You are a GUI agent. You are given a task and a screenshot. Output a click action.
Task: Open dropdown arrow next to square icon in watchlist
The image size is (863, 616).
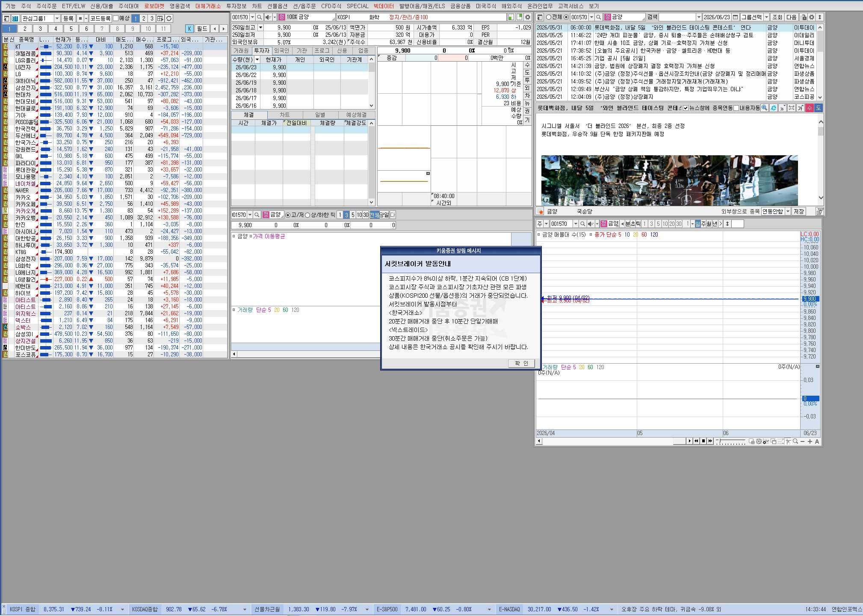coord(86,18)
